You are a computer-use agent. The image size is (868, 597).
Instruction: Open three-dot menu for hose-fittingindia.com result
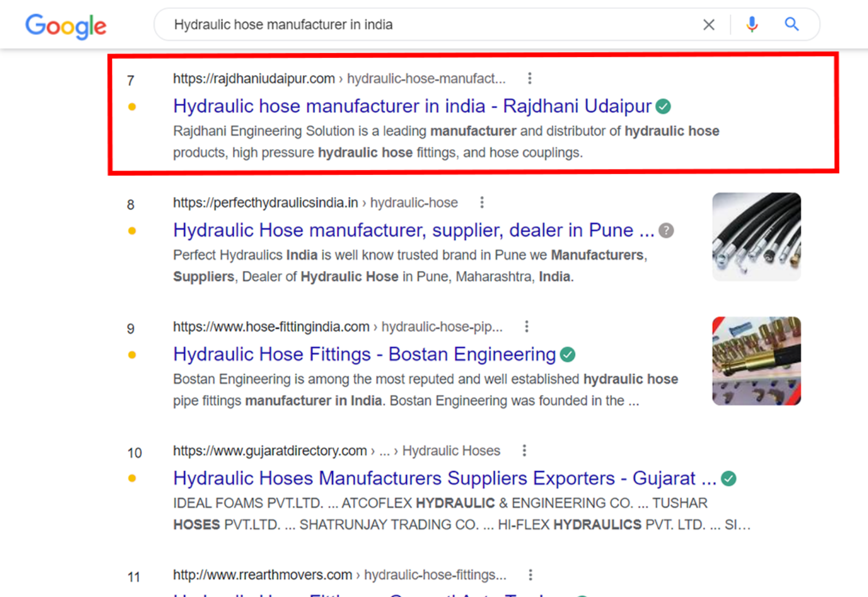pos(526,327)
